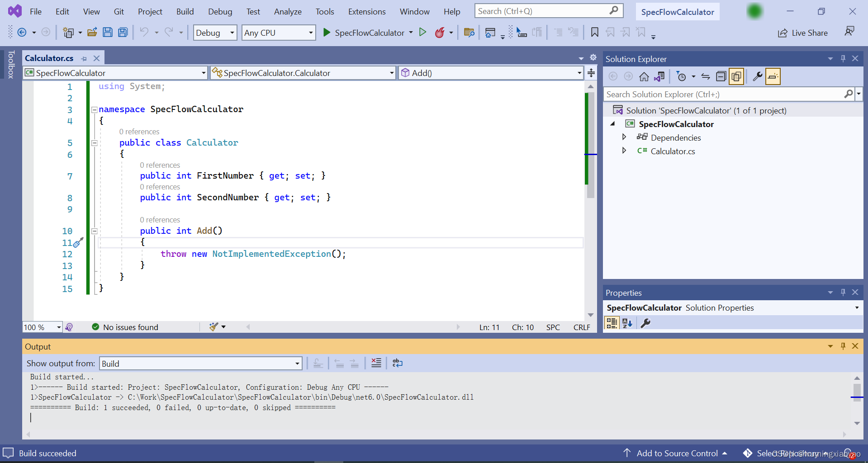Click the code cleanup broom icon
This screenshot has height=463, width=868.
pyautogui.click(x=214, y=326)
